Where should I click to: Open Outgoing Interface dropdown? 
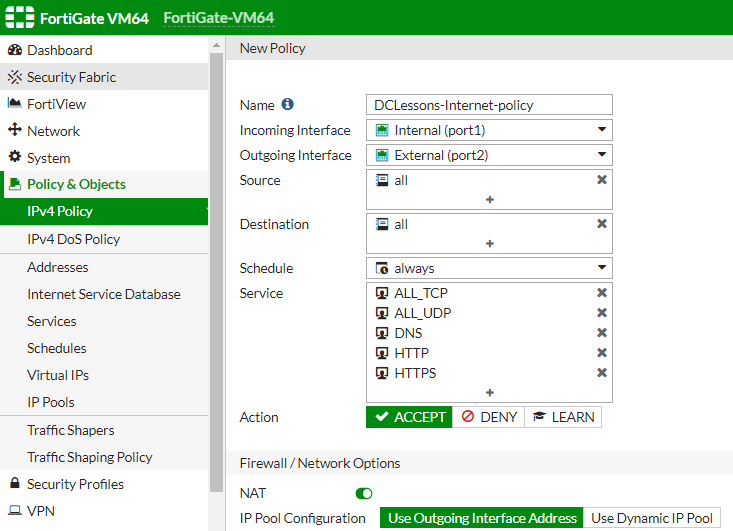[x=489, y=155]
